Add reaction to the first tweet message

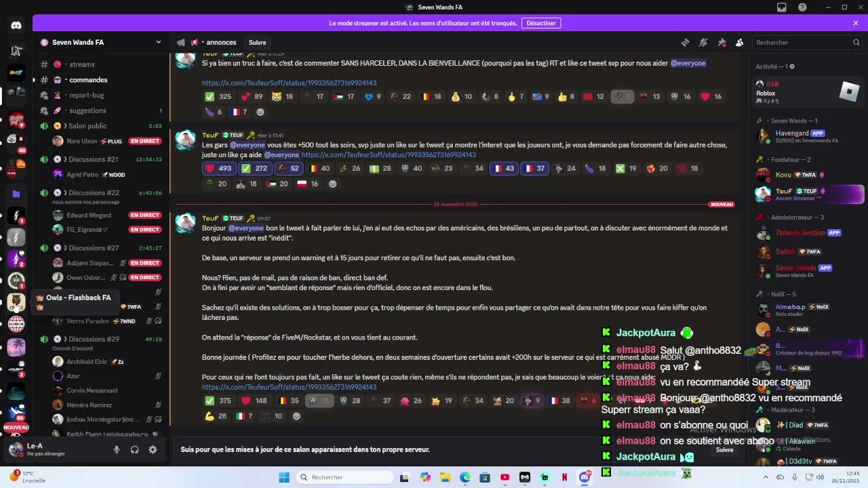pos(260,112)
